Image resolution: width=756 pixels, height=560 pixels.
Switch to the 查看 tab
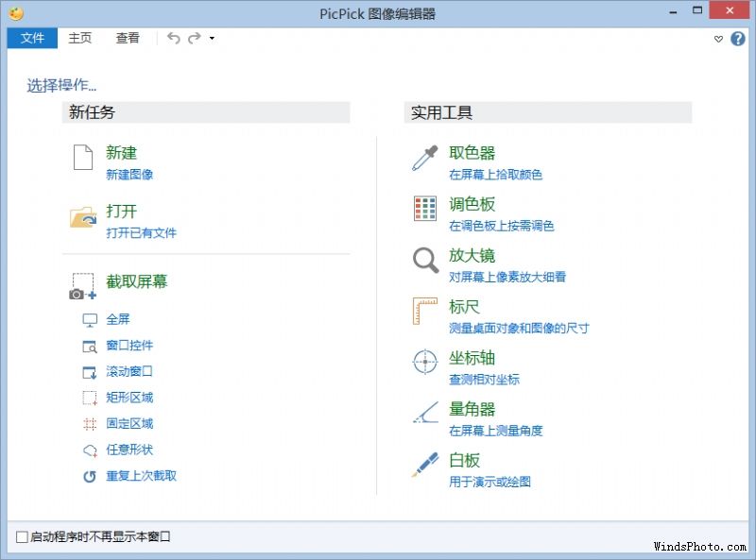[x=128, y=38]
